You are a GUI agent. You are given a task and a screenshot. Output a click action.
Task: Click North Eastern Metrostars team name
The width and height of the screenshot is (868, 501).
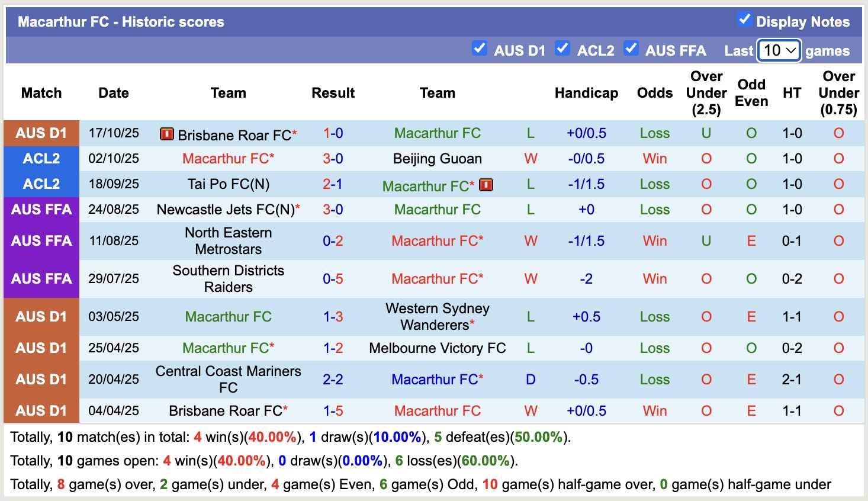point(228,240)
